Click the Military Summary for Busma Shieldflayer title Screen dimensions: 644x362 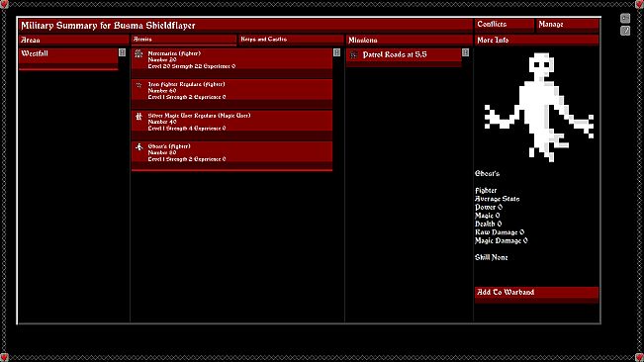click(x=108, y=26)
